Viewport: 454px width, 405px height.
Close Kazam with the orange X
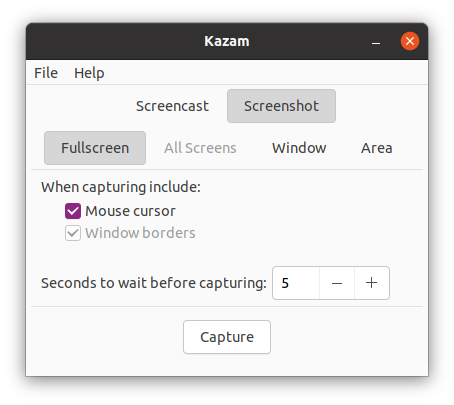410,41
